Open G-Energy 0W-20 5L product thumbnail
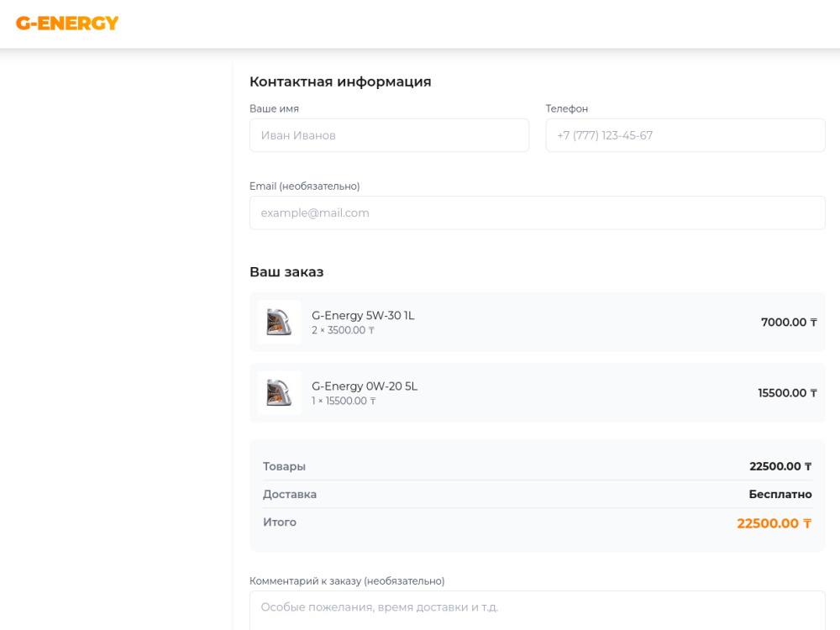The height and width of the screenshot is (630, 840). click(x=279, y=392)
